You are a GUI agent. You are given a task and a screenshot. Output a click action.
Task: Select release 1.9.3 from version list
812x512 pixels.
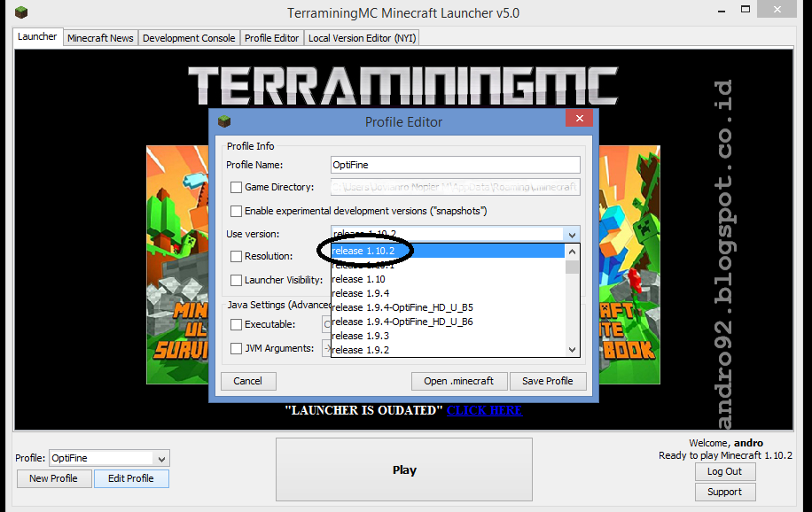pos(448,336)
